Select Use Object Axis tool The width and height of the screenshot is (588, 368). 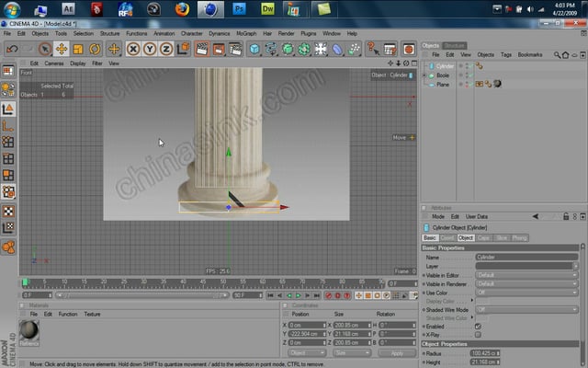tap(8, 126)
